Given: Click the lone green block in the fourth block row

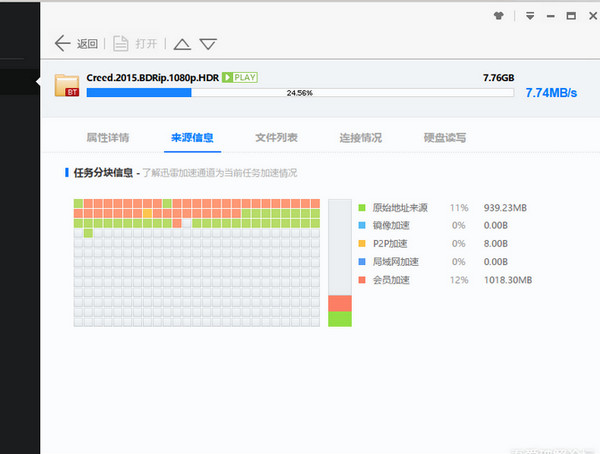Looking at the screenshot, I should click(x=88, y=233).
